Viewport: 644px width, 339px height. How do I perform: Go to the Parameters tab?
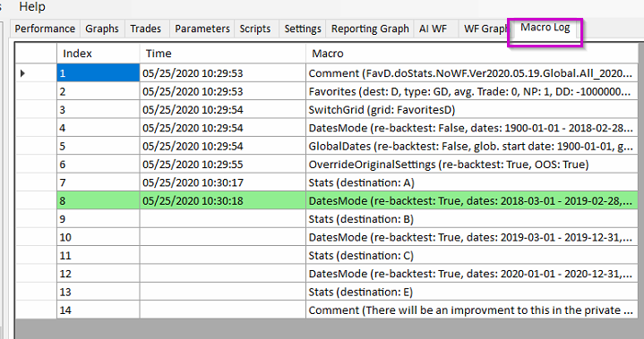tap(202, 29)
